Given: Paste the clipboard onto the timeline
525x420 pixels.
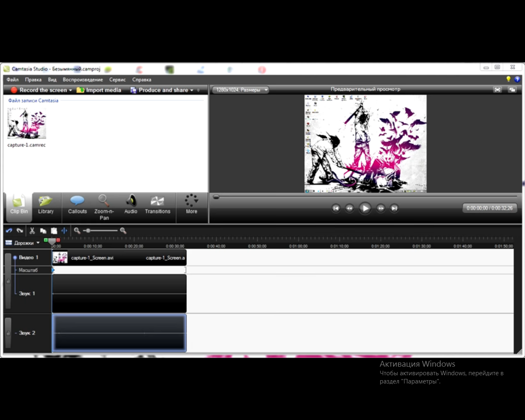Looking at the screenshot, I should pyautogui.click(x=54, y=231).
